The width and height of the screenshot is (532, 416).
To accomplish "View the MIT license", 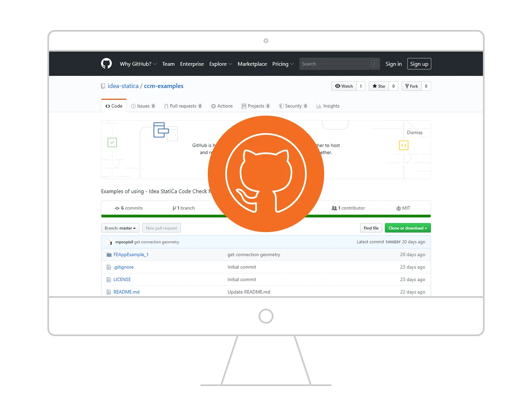I will coord(406,208).
